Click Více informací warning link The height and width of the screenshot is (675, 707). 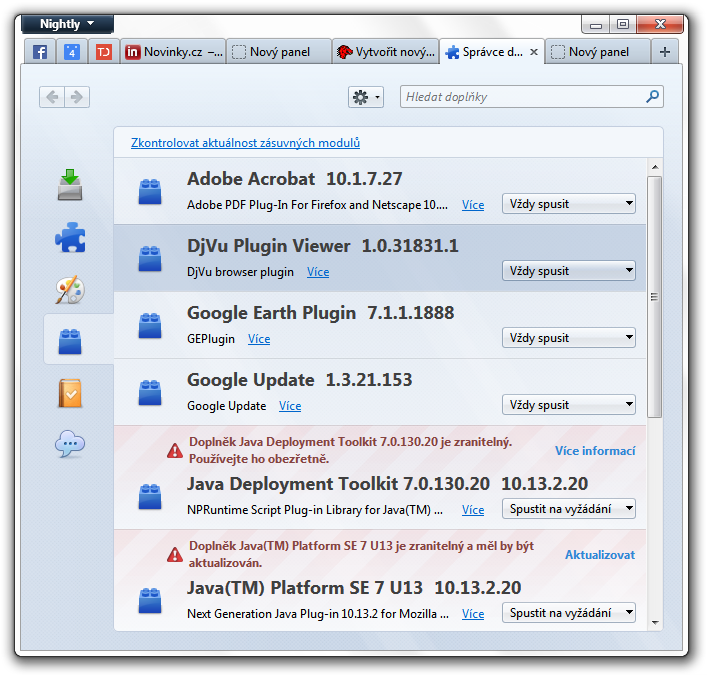click(595, 451)
